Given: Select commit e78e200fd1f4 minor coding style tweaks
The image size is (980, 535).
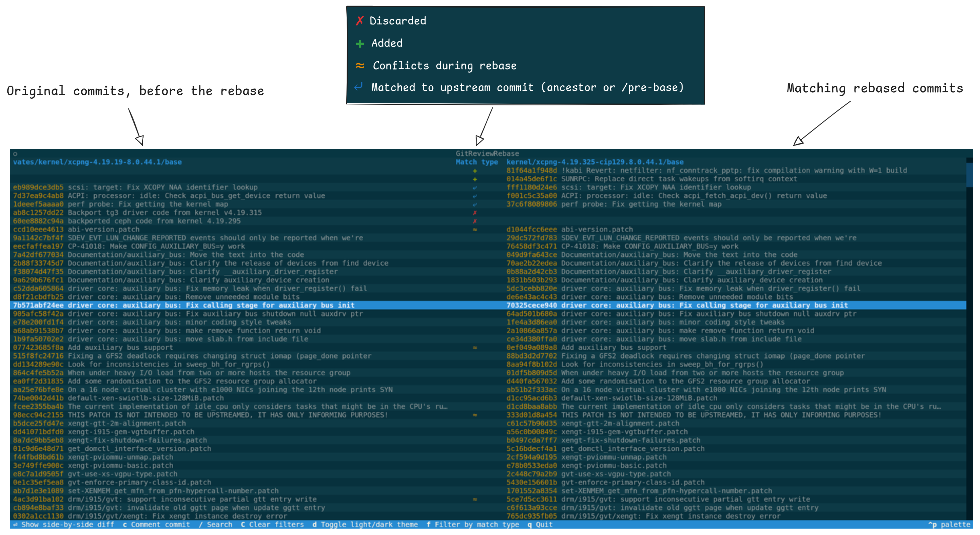Looking at the screenshot, I should (152, 322).
